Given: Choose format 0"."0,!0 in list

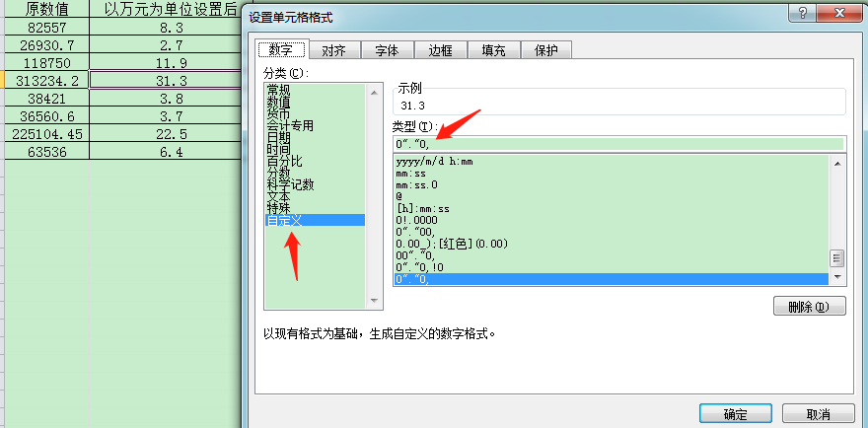Looking at the screenshot, I should coord(612,267).
